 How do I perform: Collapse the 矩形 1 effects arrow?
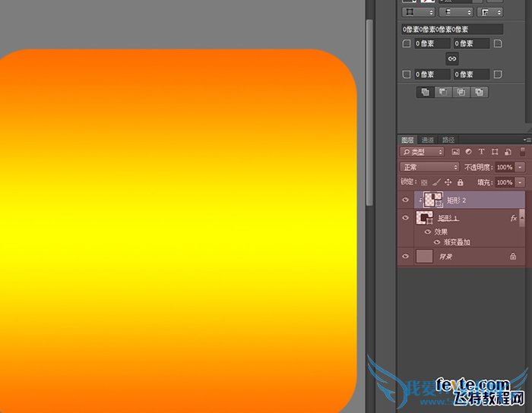523,219
